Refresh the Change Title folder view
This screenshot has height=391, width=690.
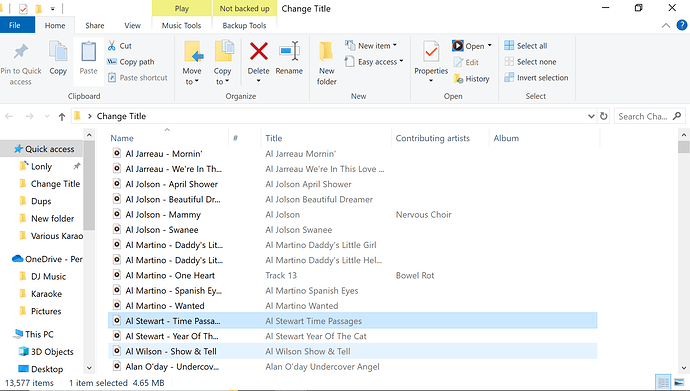click(604, 116)
